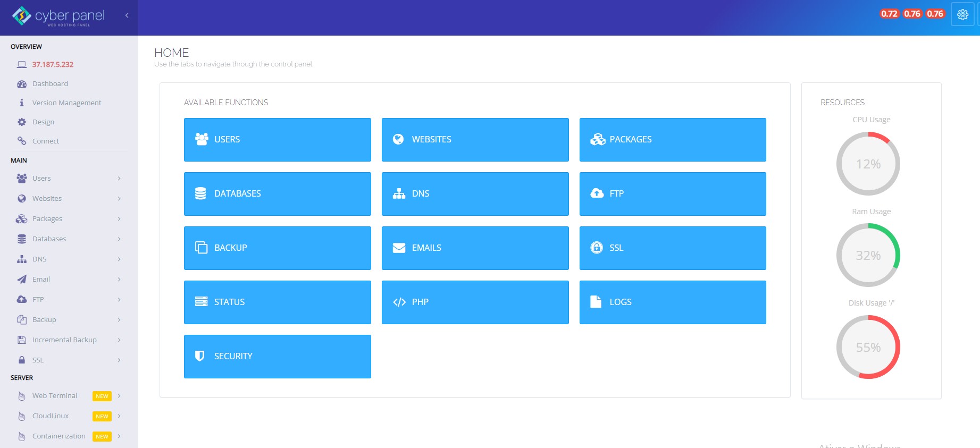Click the Incremental Backup save icon
The height and width of the screenshot is (448, 980).
[22, 340]
